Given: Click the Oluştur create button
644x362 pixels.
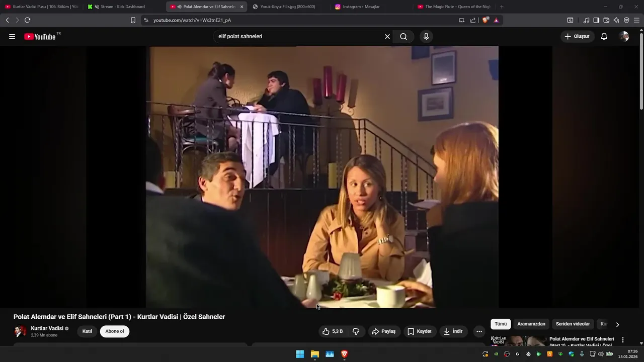Looking at the screenshot, I should click(x=577, y=37).
